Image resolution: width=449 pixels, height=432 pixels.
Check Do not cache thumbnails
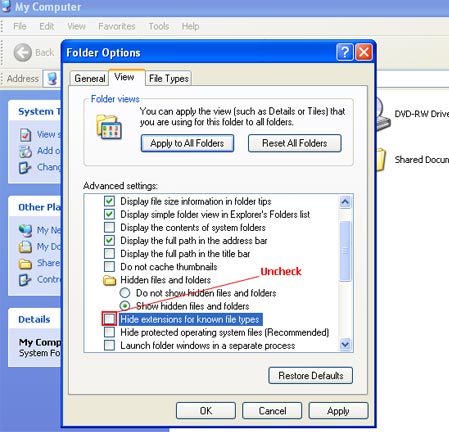point(109,267)
